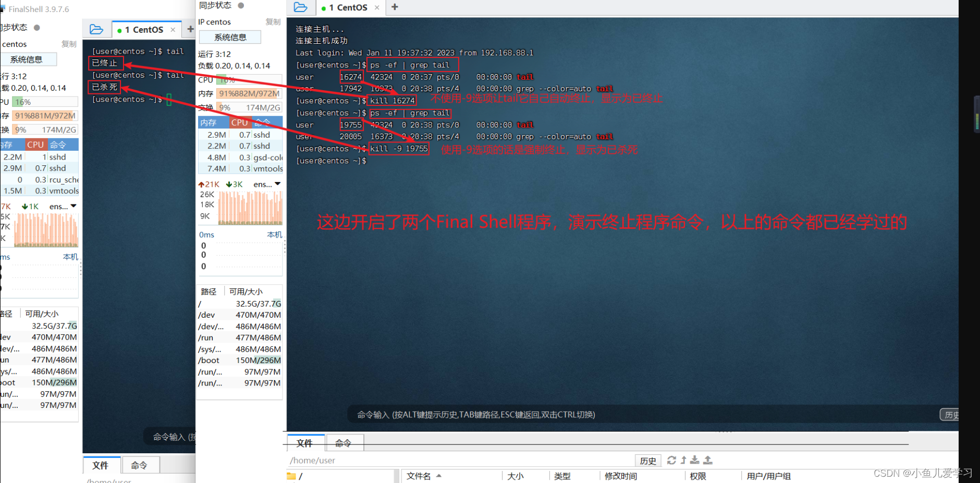The image size is (980, 483).
Task: Click 系统信息 button in middle panel
Action: click(x=230, y=38)
